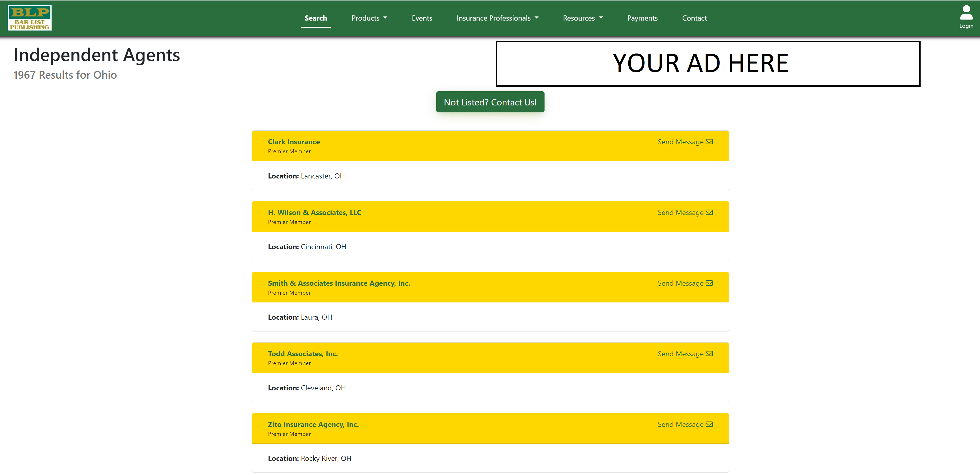
Task: Click the envelope icon for Smith & Associates
Action: tap(709, 283)
